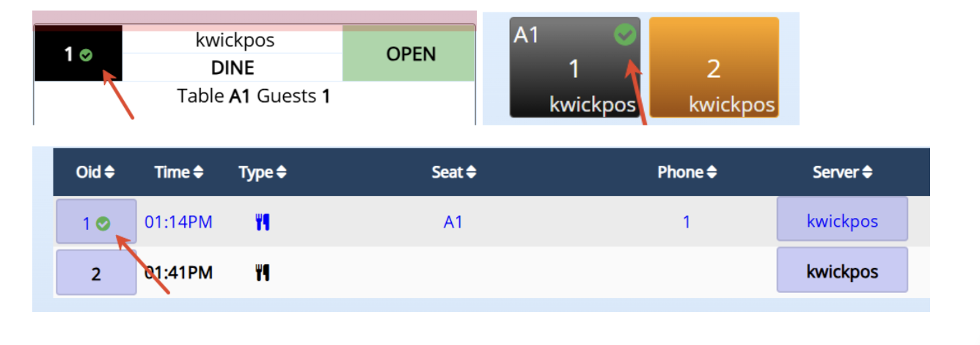
Task: Click the DINE order type label
Action: (x=233, y=68)
